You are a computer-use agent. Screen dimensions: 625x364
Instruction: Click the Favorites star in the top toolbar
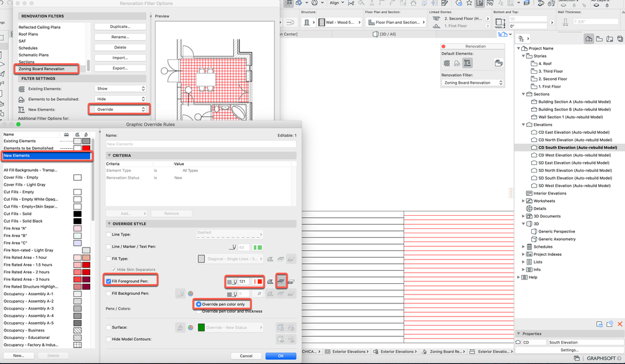470,3
